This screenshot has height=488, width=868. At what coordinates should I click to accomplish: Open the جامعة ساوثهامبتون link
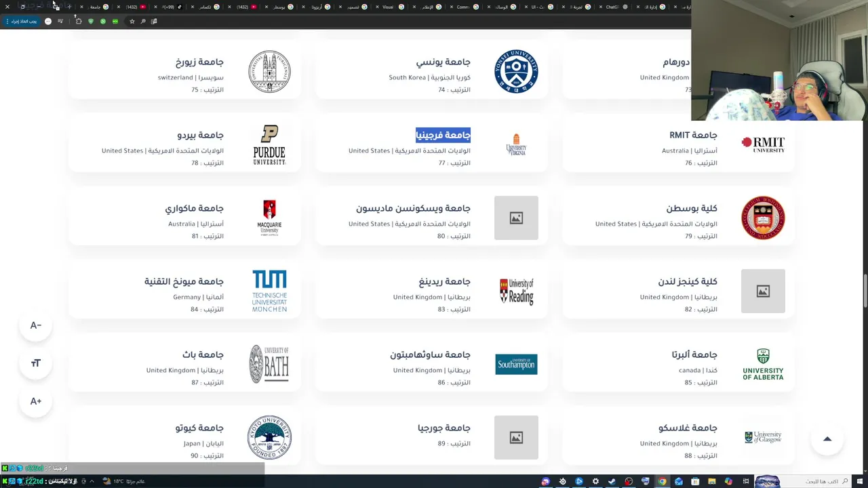[x=430, y=355]
